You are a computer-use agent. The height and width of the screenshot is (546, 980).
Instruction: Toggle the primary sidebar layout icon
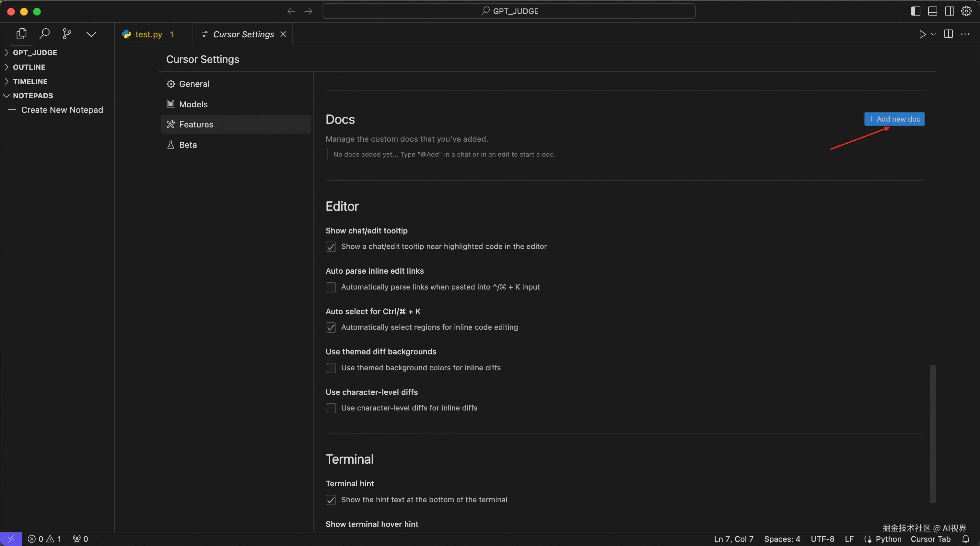tap(916, 11)
